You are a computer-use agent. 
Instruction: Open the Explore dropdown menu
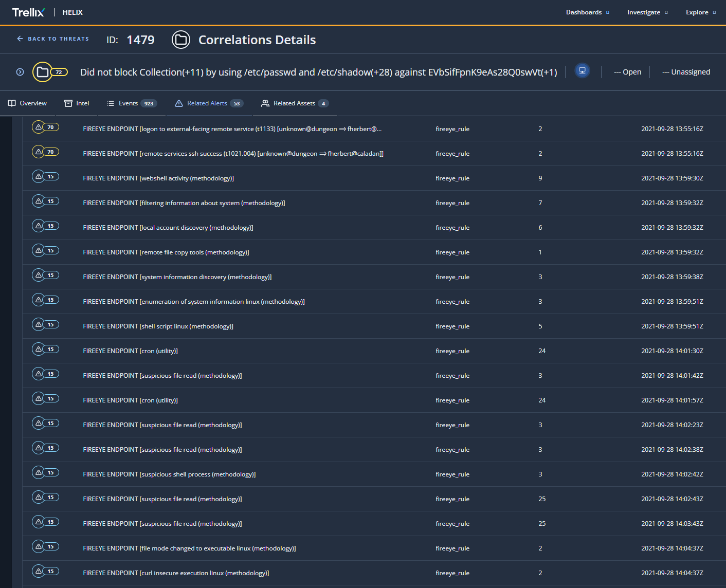tap(700, 12)
